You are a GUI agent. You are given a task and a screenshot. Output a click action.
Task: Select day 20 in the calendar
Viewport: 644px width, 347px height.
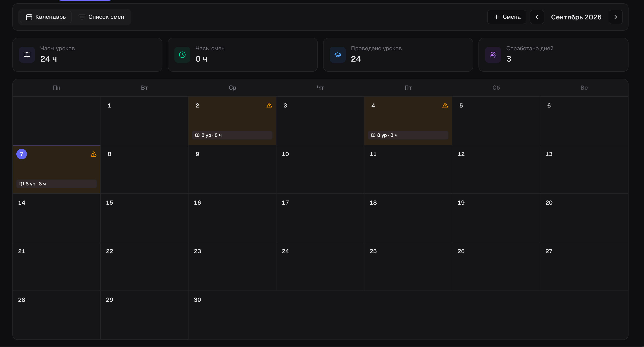coord(584,218)
